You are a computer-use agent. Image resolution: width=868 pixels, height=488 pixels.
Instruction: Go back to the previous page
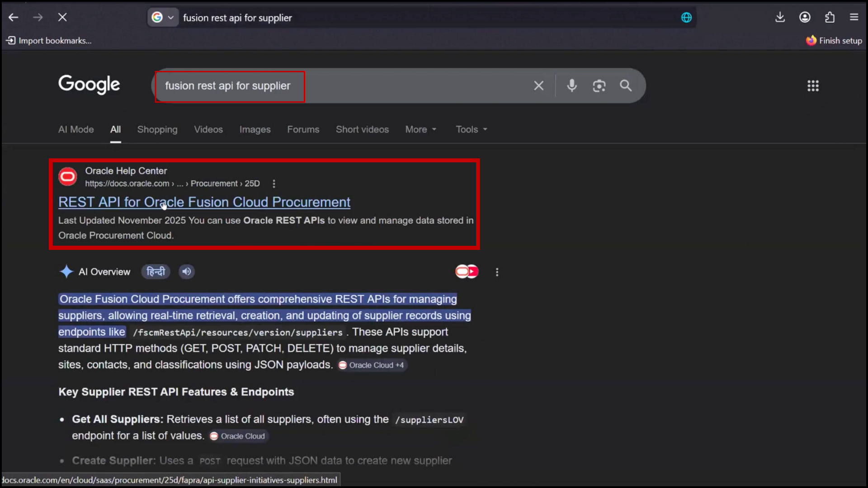[x=14, y=17]
